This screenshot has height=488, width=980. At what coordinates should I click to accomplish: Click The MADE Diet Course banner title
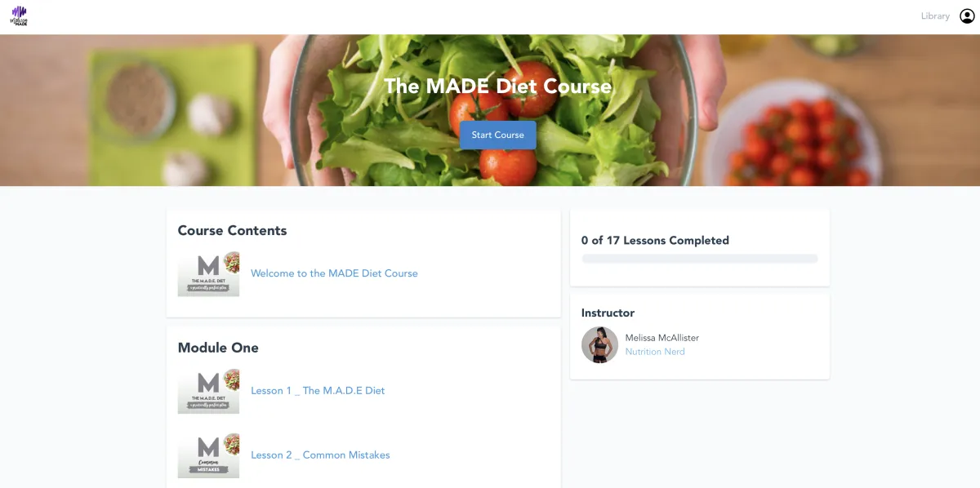(497, 87)
